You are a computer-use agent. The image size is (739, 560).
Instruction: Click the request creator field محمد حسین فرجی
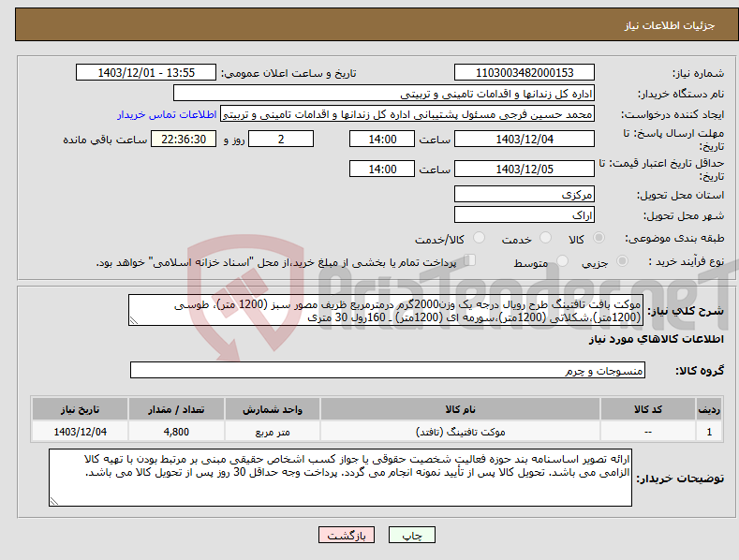[407, 114]
